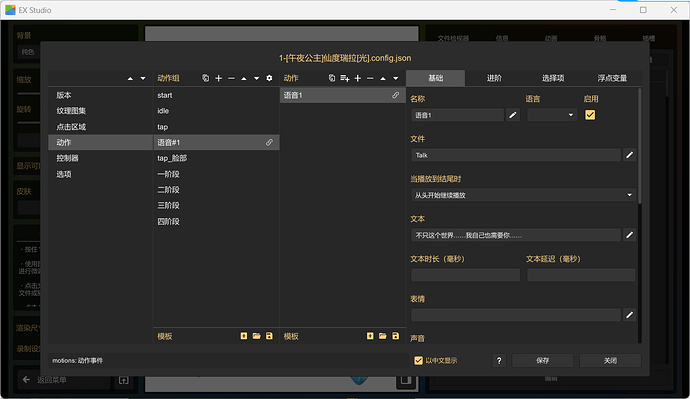The width and height of the screenshot is (690, 399).
Task: Remove selected motion group with minus icon
Action: 231,78
